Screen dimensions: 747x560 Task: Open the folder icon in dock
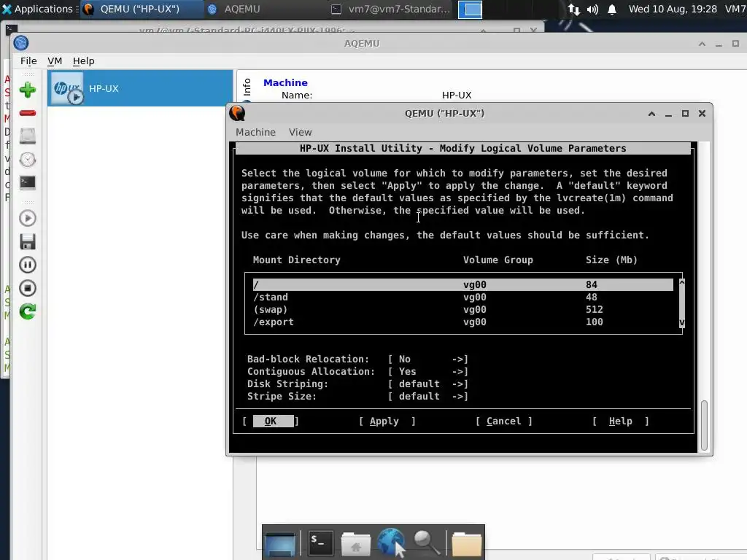(x=466, y=543)
